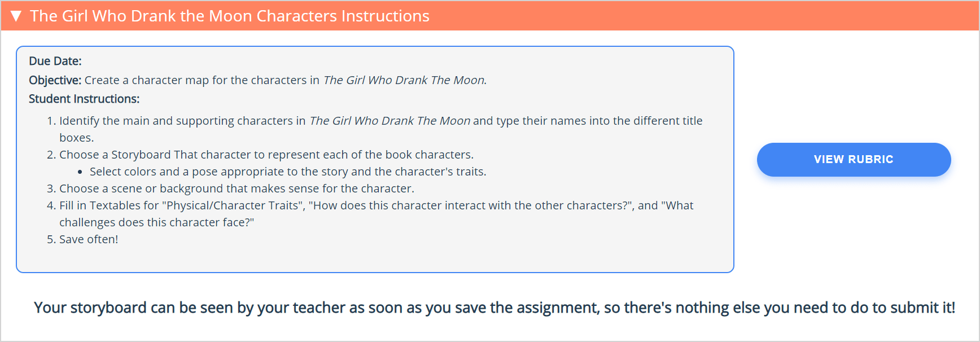Click the empty area of the orange header bar

coord(700,16)
